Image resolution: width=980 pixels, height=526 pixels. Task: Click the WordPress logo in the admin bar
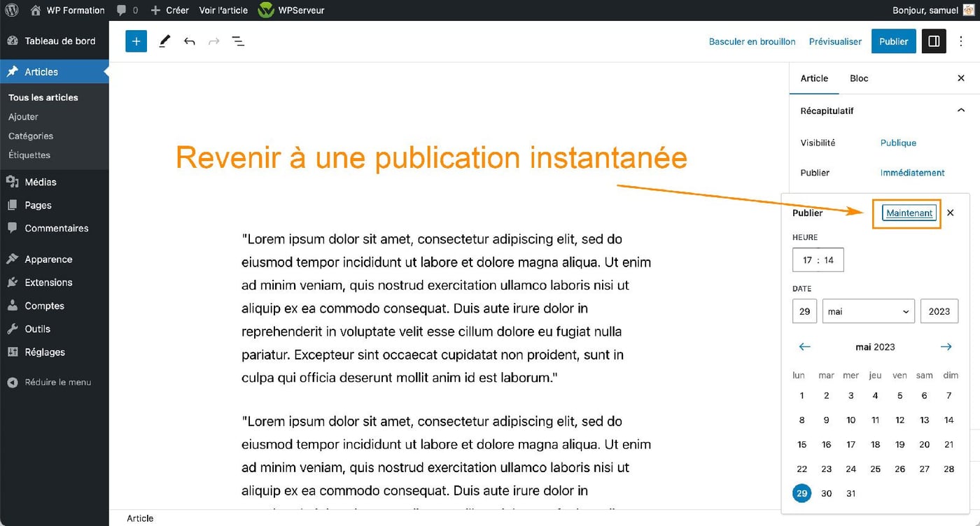pyautogui.click(x=10, y=10)
